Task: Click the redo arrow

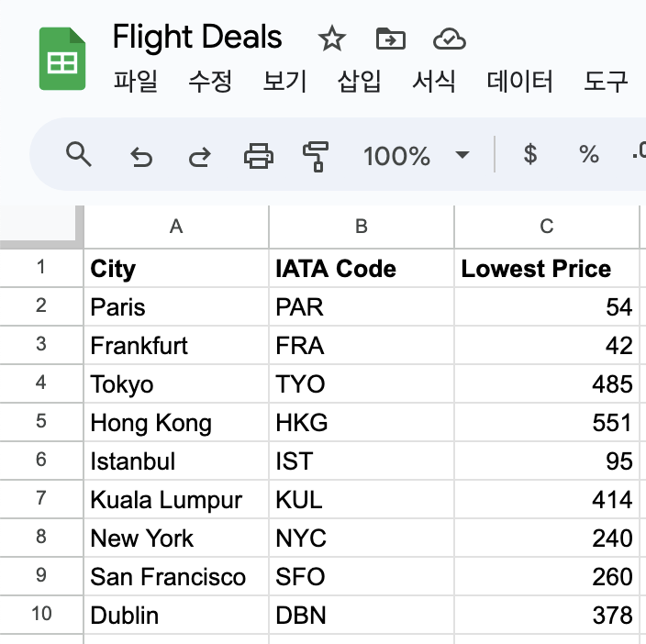Action: 198,157
